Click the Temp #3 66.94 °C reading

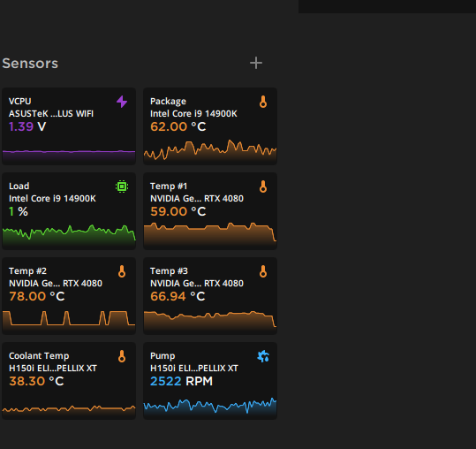[178, 296]
